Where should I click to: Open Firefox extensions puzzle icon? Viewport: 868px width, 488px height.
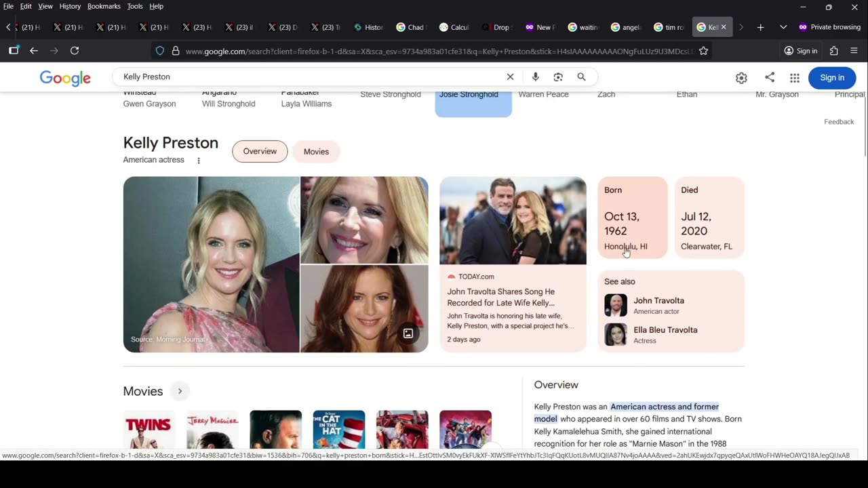click(834, 51)
